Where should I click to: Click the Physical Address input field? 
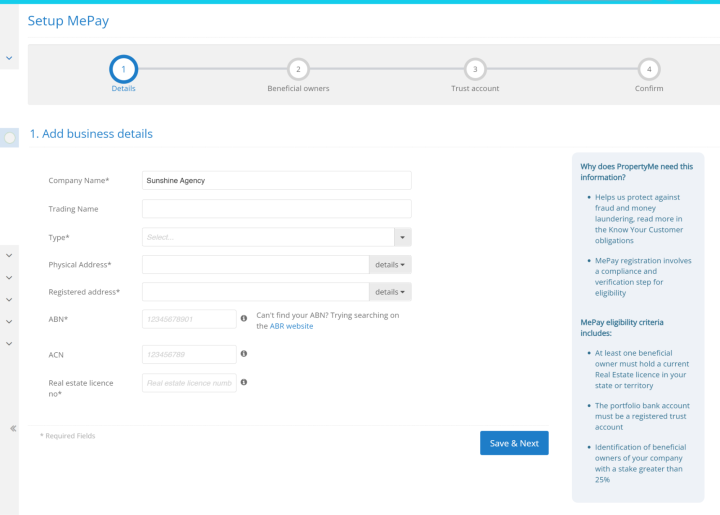point(256,265)
